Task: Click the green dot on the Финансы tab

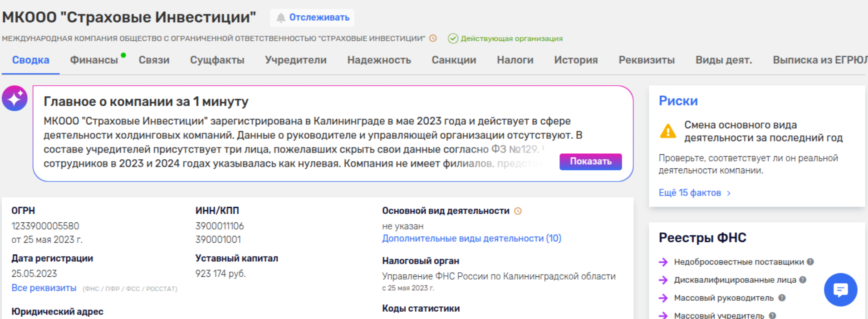Action: pyautogui.click(x=123, y=55)
